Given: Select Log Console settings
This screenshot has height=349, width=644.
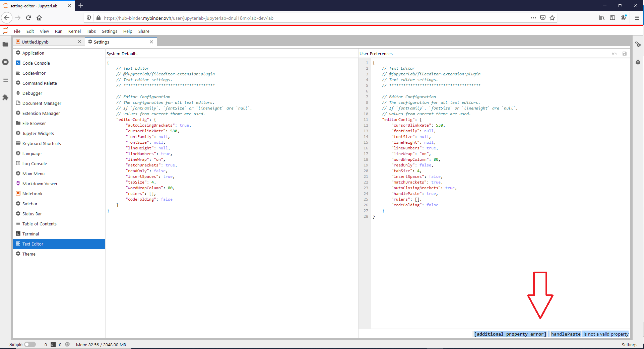Looking at the screenshot, I should pyautogui.click(x=59, y=163).
